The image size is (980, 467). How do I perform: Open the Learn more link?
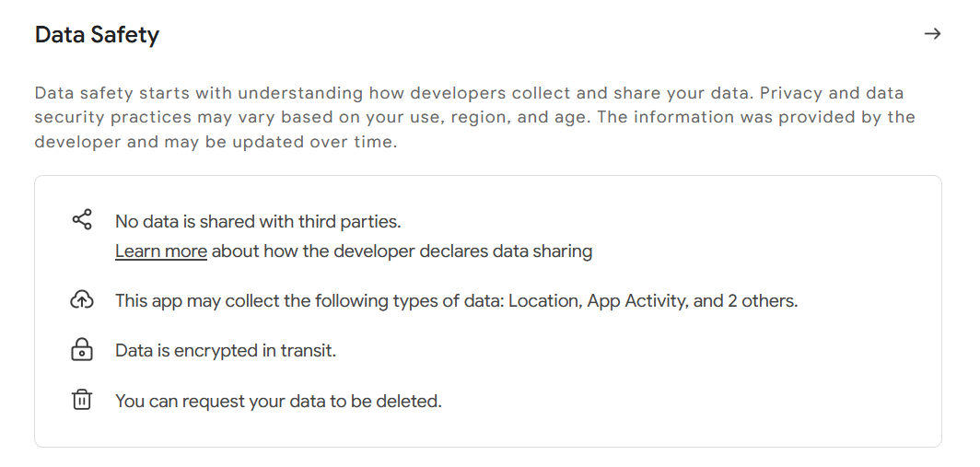161,251
